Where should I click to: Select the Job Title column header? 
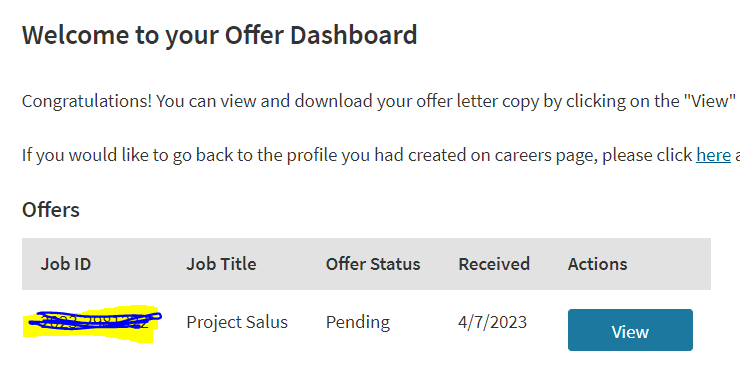(x=221, y=264)
